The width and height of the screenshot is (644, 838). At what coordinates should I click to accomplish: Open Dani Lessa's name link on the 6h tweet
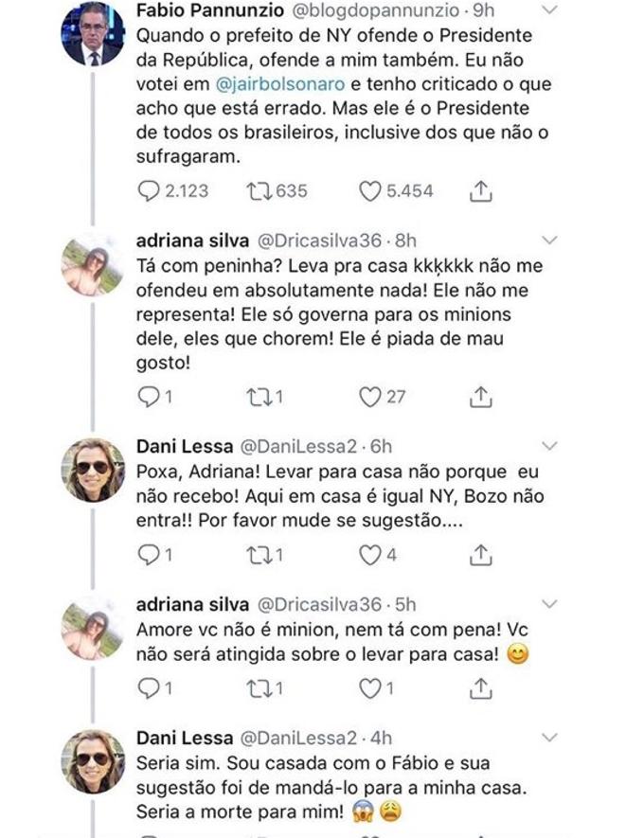(x=186, y=447)
